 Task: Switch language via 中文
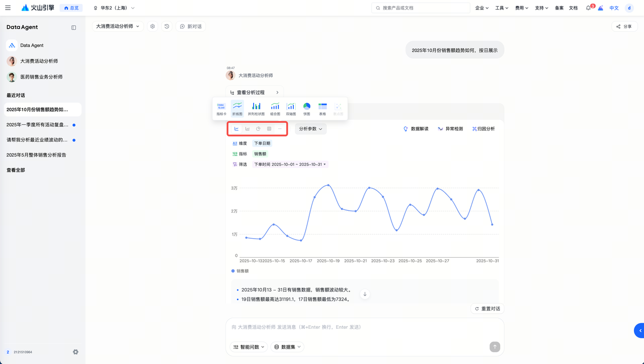614,8
